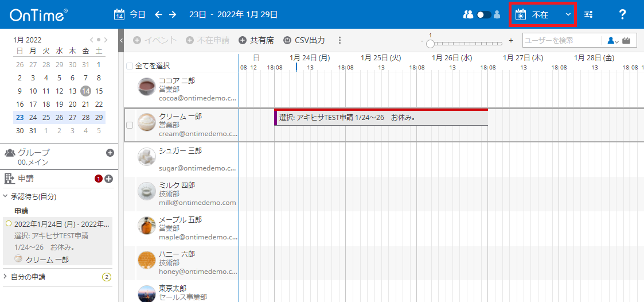Click the date range 23日 - 2022年 1月 29日

233,14
